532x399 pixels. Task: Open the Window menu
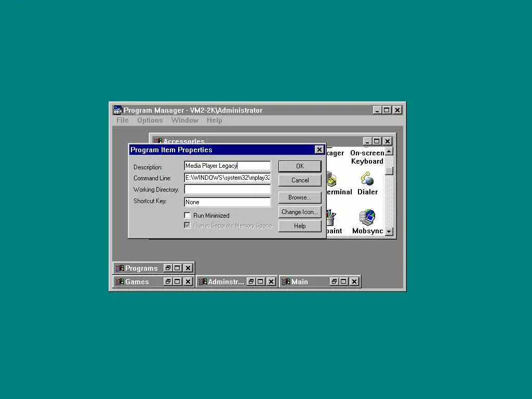coord(185,121)
